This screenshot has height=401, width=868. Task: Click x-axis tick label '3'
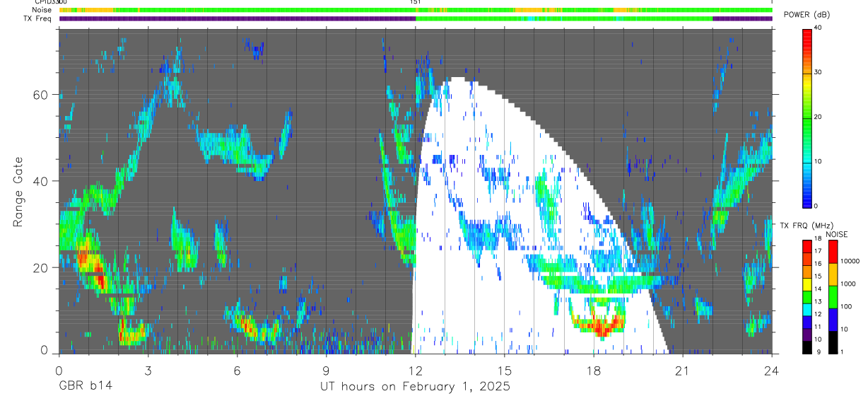(x=148, y=371)
